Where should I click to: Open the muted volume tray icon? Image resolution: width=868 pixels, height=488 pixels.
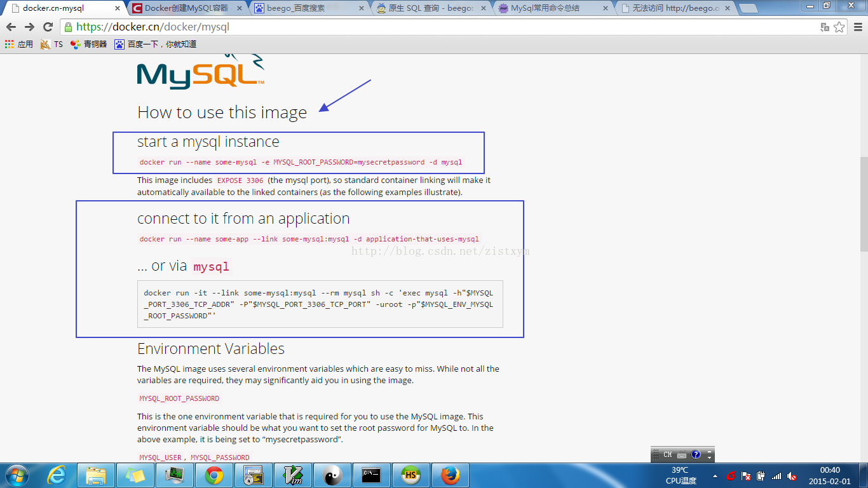click(x=792, y=476)
